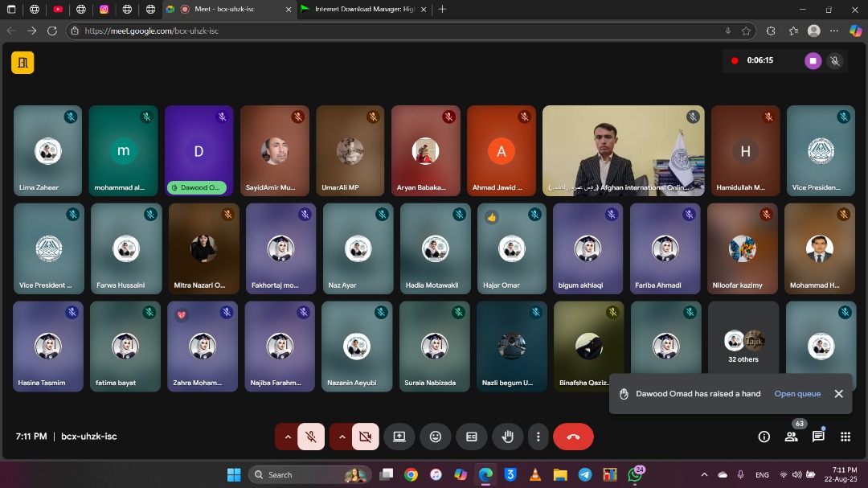Open the Chat with everyone icon
The width and height of the screenshot is (868, 488).
pyautogui.click(x=818, y=437)
